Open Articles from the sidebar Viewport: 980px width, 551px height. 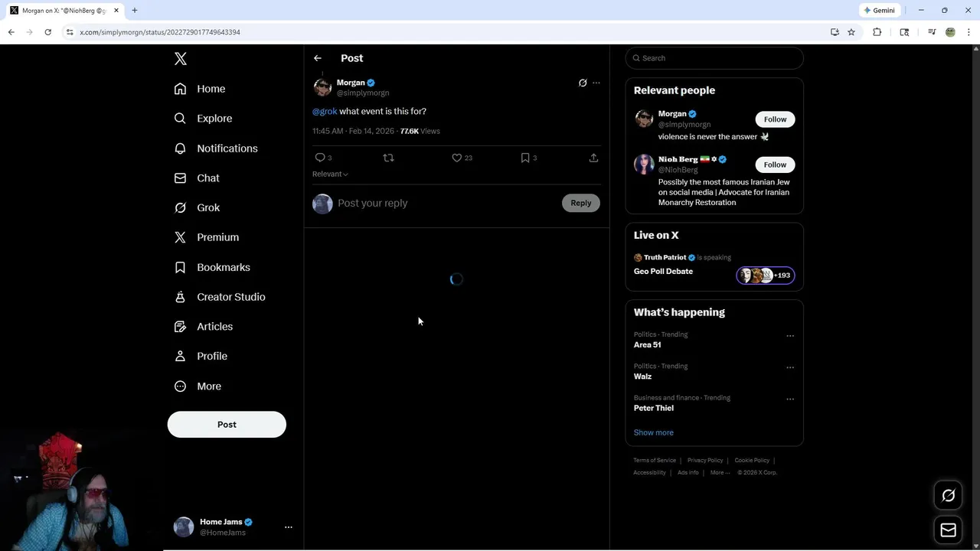[x=204, y=326]
